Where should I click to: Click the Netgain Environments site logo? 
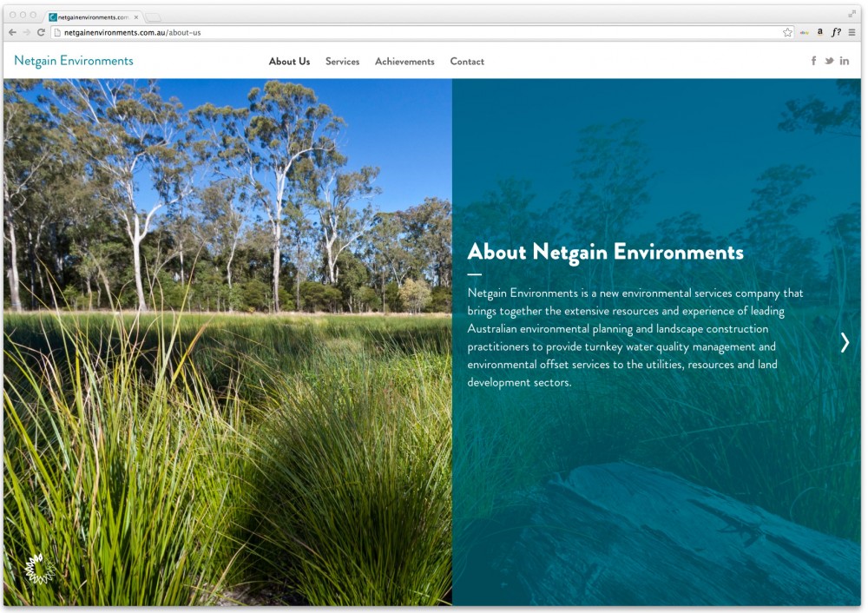pos(74,61)
